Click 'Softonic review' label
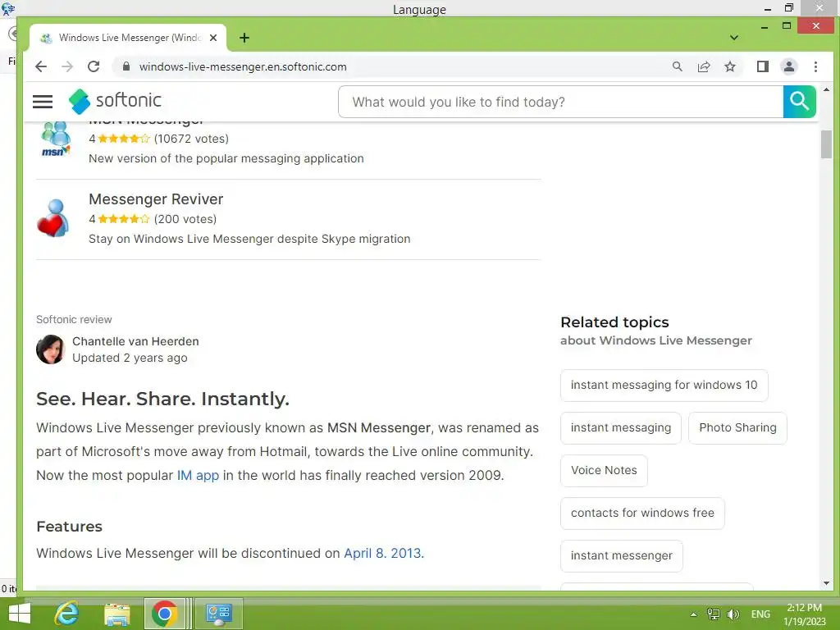This screenshot has width=840, height=630. [74, 319]
